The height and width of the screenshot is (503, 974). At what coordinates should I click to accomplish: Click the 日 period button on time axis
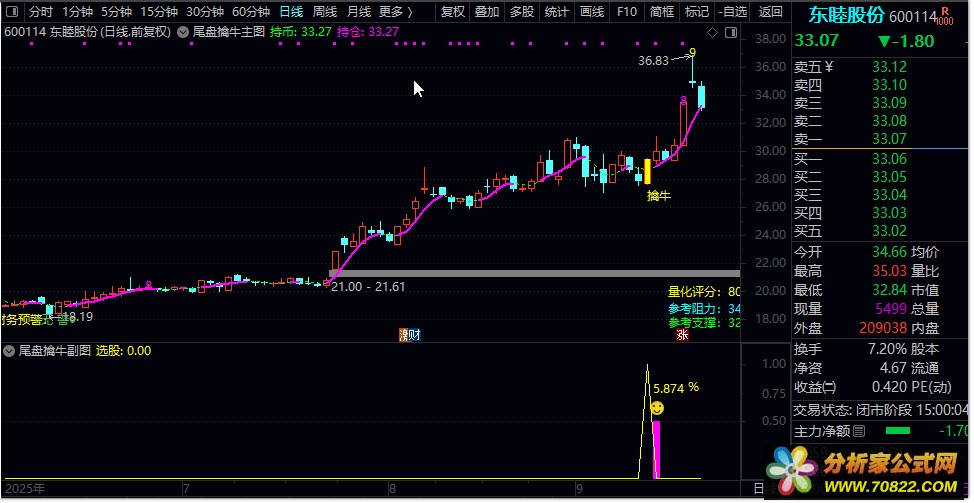[758, 489]
